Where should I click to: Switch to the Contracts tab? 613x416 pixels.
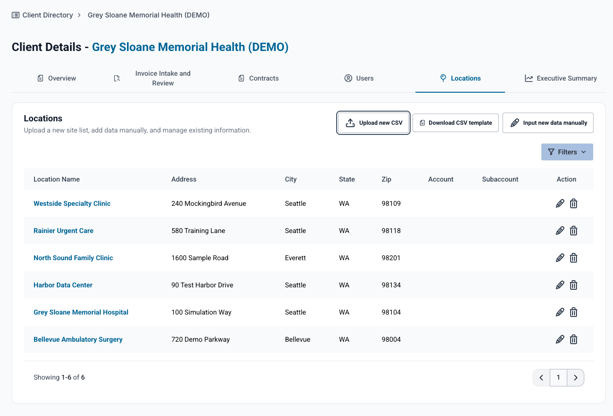258,78
